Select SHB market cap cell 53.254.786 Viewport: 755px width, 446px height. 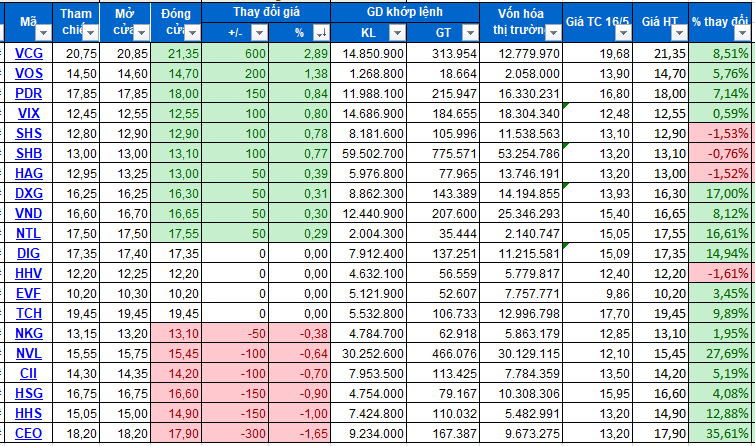(521, 154)
